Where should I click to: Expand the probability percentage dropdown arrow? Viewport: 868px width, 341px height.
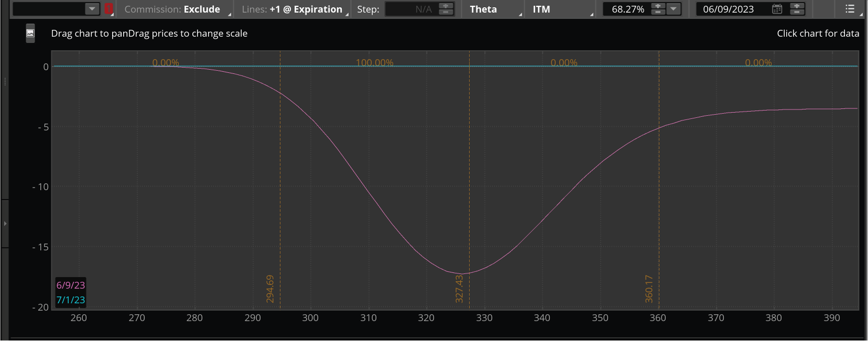674,9
